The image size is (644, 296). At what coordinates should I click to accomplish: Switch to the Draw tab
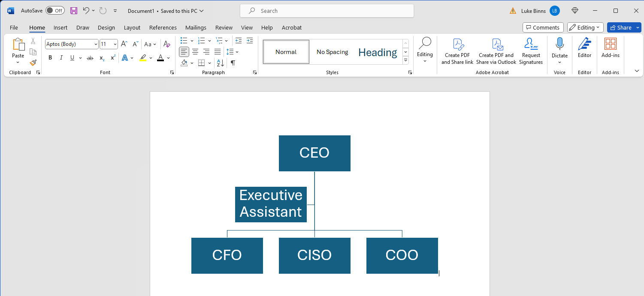[83, 27]
